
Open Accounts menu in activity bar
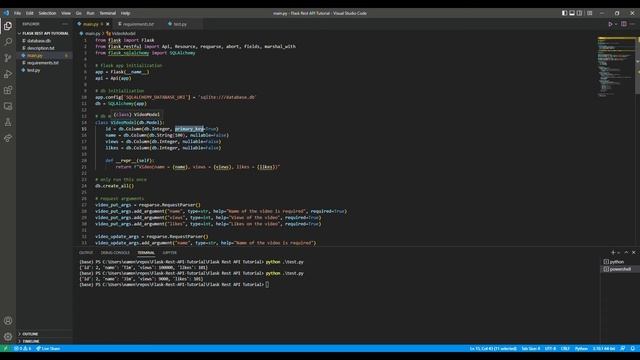8,321
